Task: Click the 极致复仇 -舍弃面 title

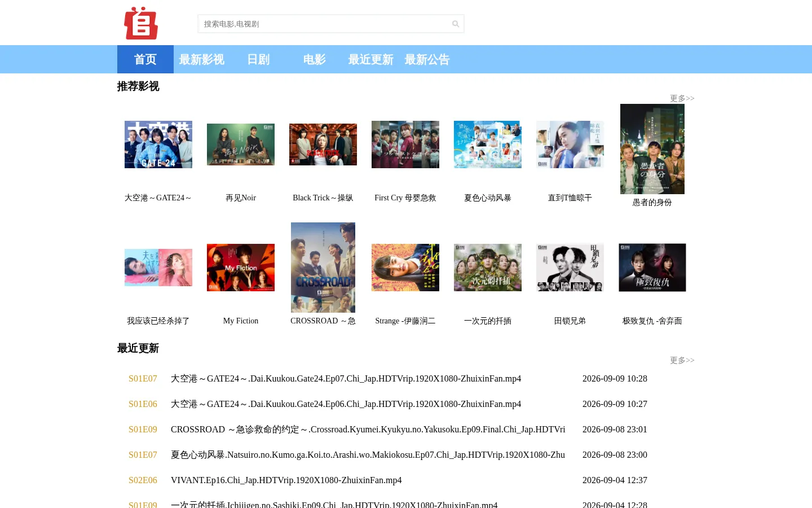Action: 652,321
